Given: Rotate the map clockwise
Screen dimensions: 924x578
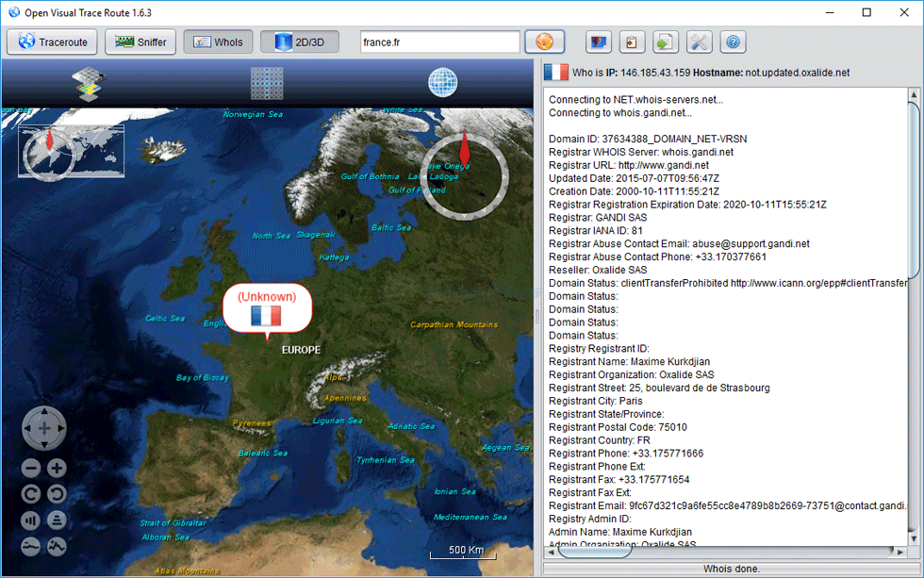Looking at the screenshot, I should [30, 494].
